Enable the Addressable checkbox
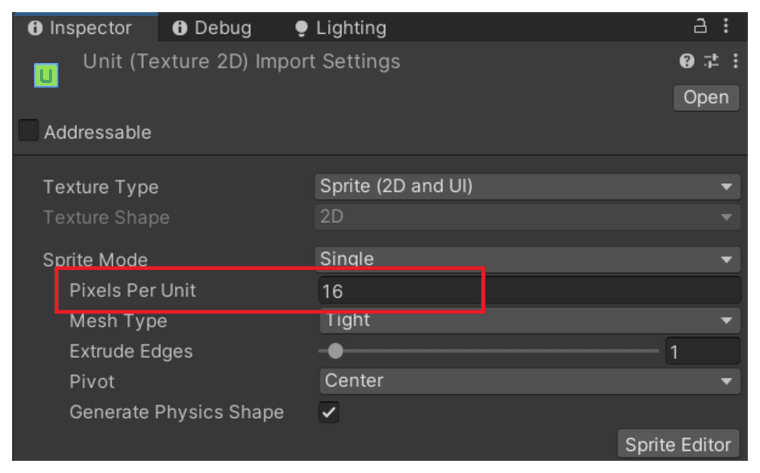This screenshot has height=473, width=760. coord(29,130)
